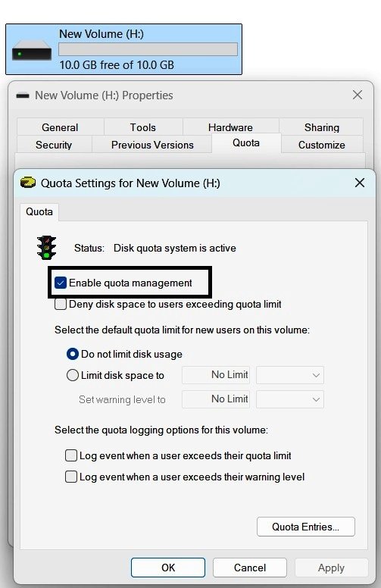Image resolution: width=381 pixels, height=588 pixels.
Task: Click the Cancel button
Action: [x=250, y=568]
